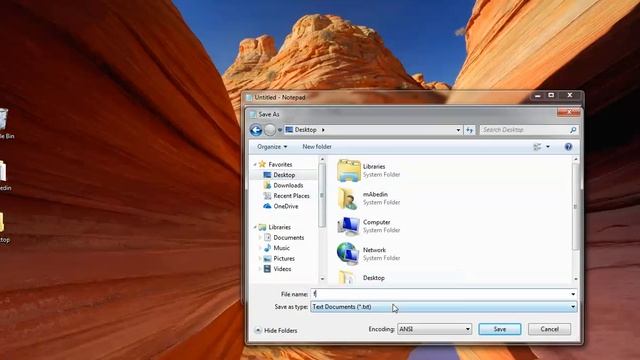
Task: Select Libraries heading in navigation pane
Action: 275,227
